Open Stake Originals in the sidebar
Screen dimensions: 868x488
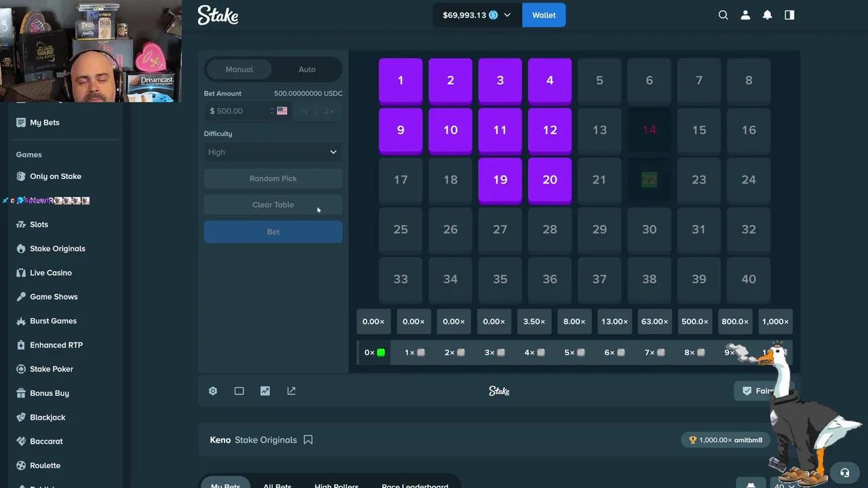58,249
